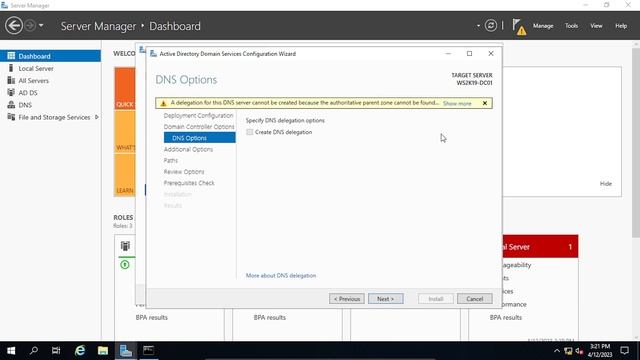Refresh the Server Manager dashboard
The height and width of the screenshot is (360, 640).
(491, 26)
